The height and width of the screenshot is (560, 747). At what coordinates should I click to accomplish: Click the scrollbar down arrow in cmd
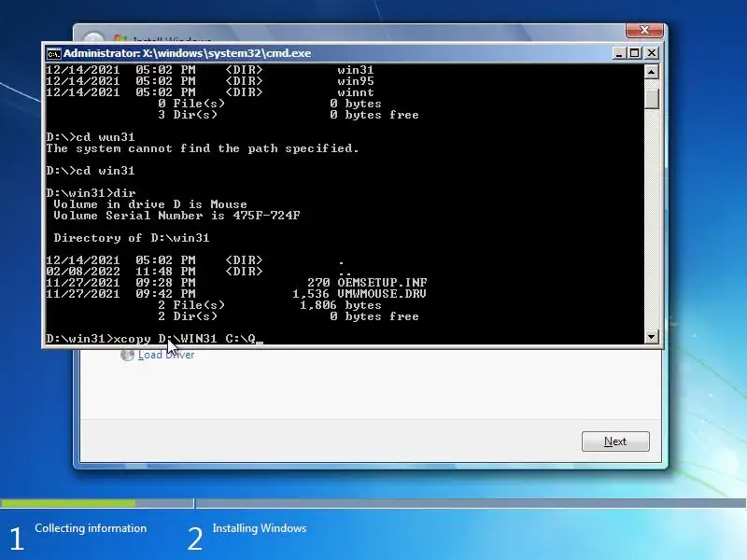tap(651, 337)
